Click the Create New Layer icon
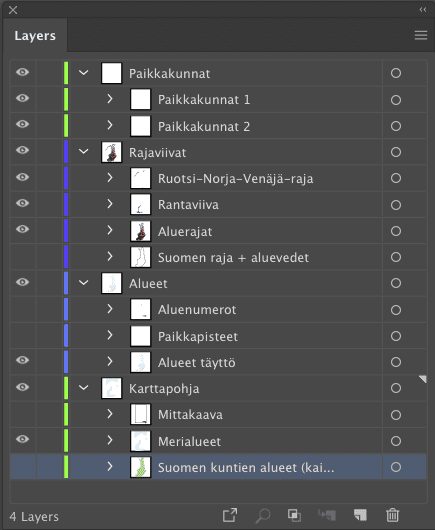 360,515
